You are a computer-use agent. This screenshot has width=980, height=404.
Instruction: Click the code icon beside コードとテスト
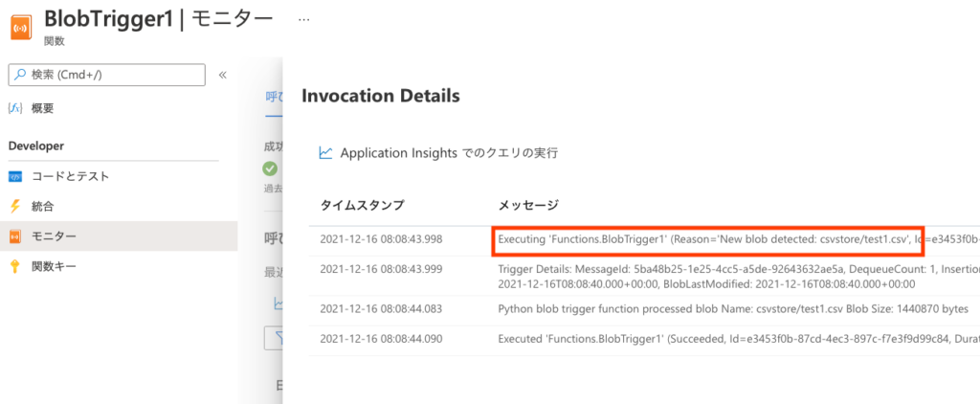click(15, 177)
